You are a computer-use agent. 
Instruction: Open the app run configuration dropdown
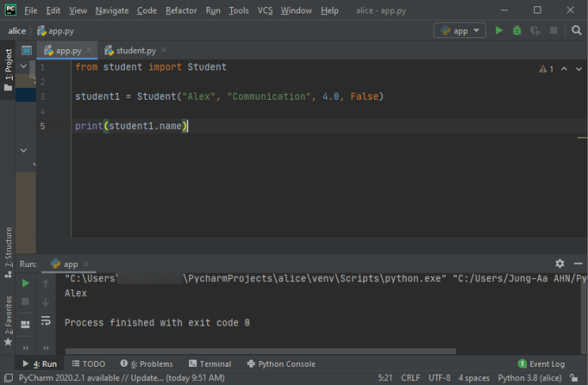tap(459, 30)
